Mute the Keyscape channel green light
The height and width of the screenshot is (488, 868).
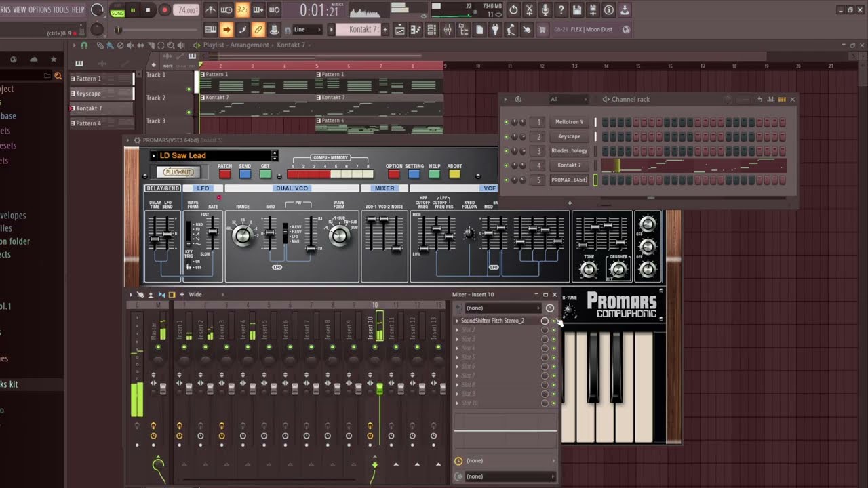tap(506, 136)
